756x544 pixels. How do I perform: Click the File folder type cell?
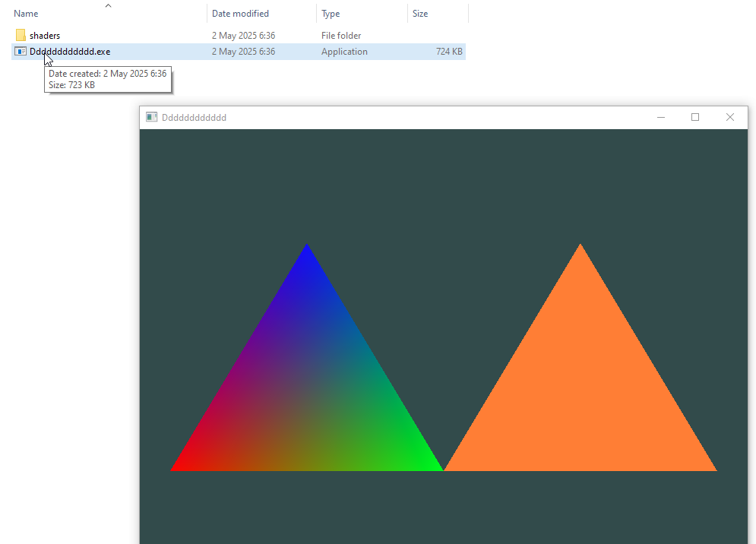[341, 36]
